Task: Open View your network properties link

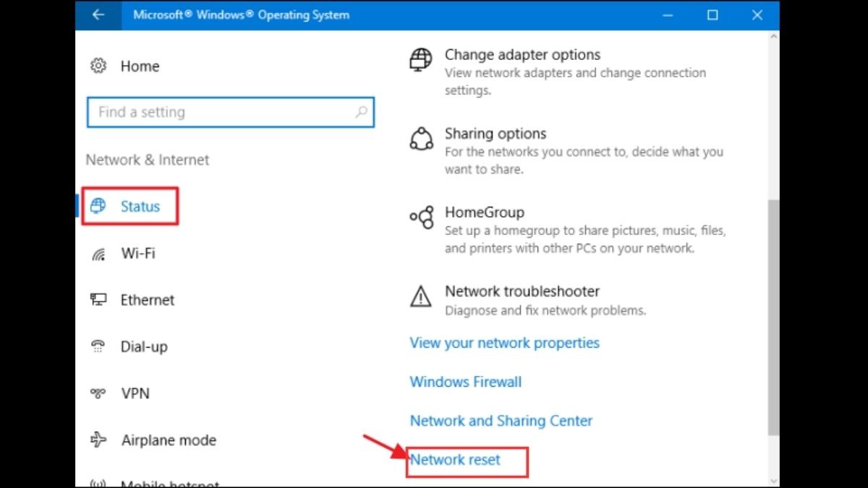Action: 505,343
